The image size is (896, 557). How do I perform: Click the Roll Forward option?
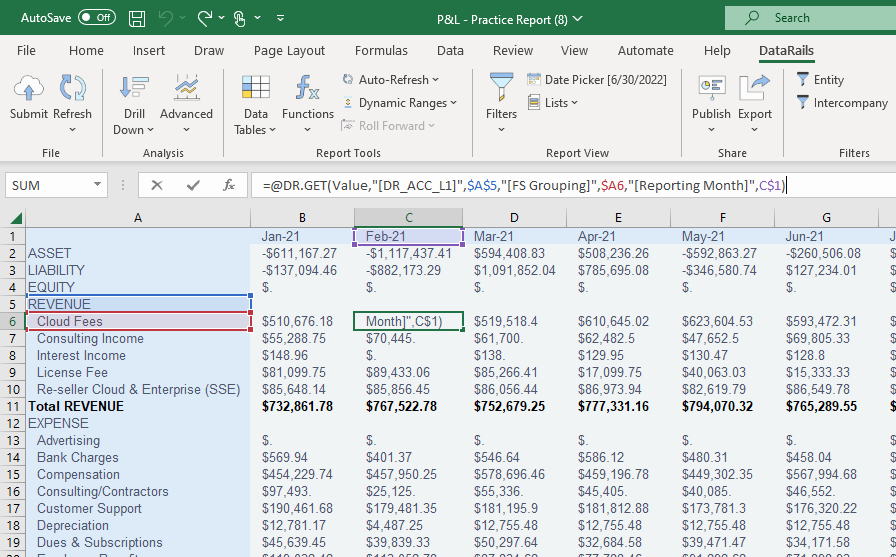tap(389, 126)
